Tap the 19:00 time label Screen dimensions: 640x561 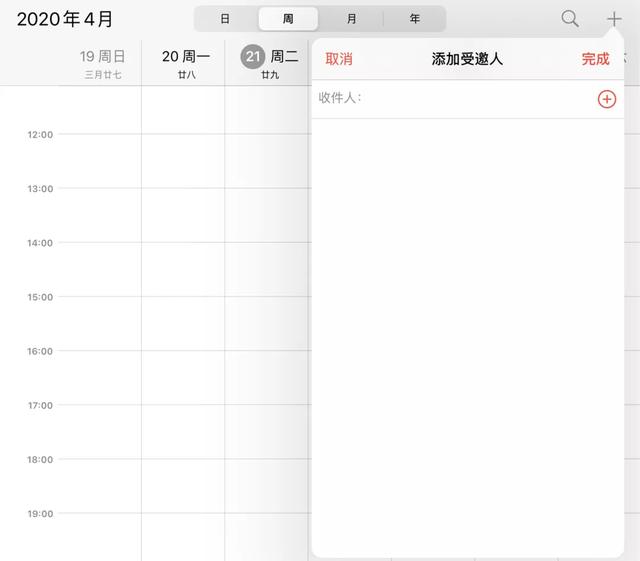(40, 514)
